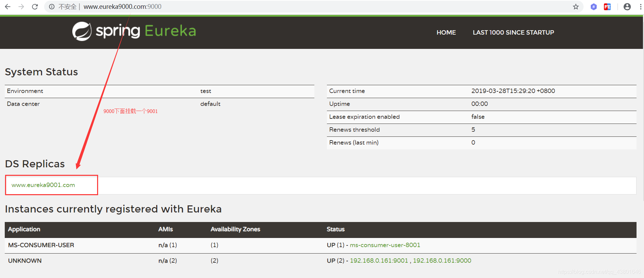644x278 pixels.
Task: Open the 192.168.0.161:9000 instance link
Action: 442,261
